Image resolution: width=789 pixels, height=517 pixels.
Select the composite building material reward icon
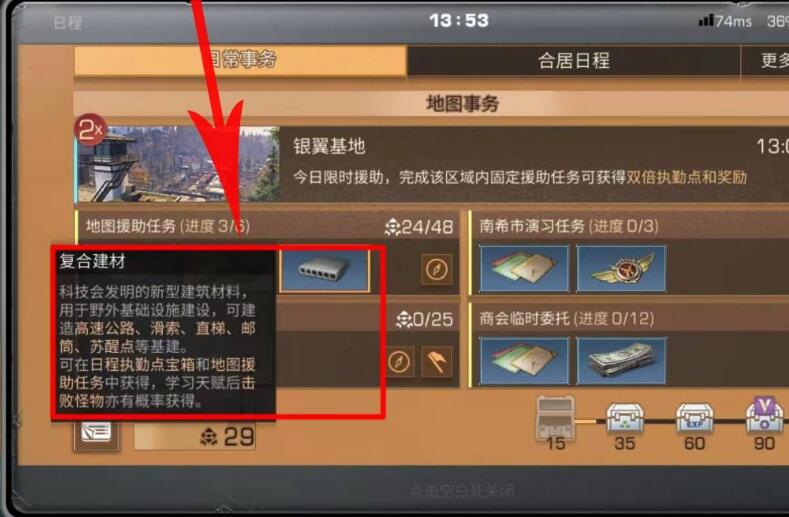[325, 270]
